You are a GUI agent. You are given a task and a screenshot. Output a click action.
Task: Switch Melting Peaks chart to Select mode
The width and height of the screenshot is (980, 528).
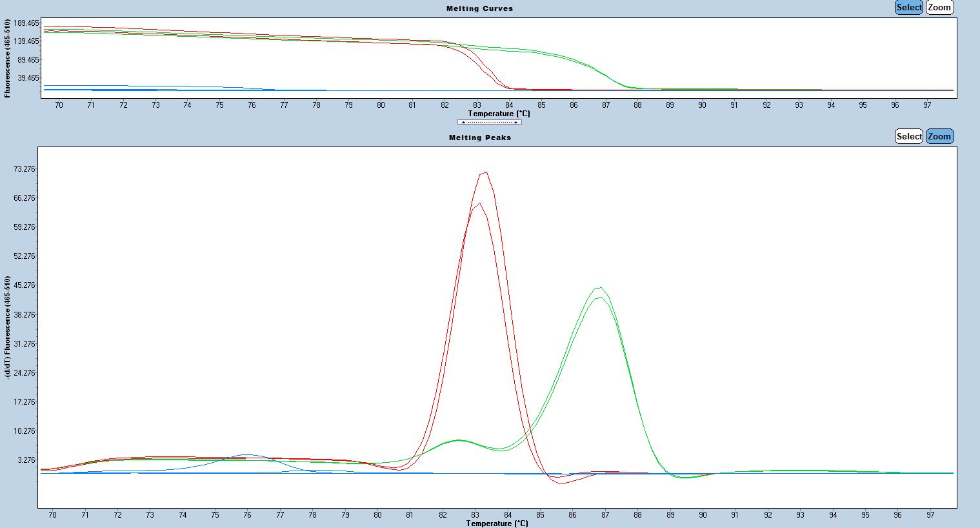[908, 136]
